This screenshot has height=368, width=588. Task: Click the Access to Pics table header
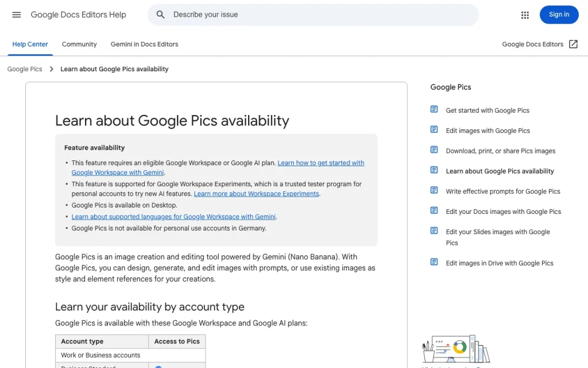[177, 342]
